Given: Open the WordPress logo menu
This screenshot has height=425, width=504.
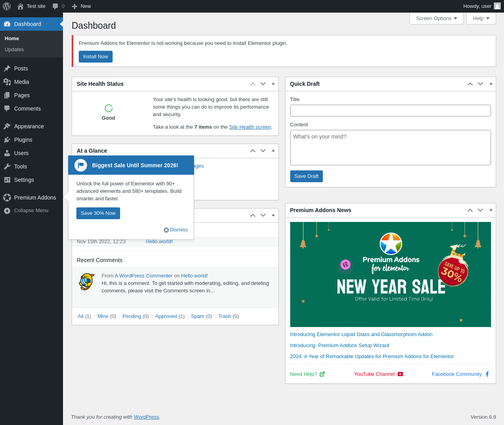Looking at the screenshot, I should pyautogui.click(x=7, y=6).
